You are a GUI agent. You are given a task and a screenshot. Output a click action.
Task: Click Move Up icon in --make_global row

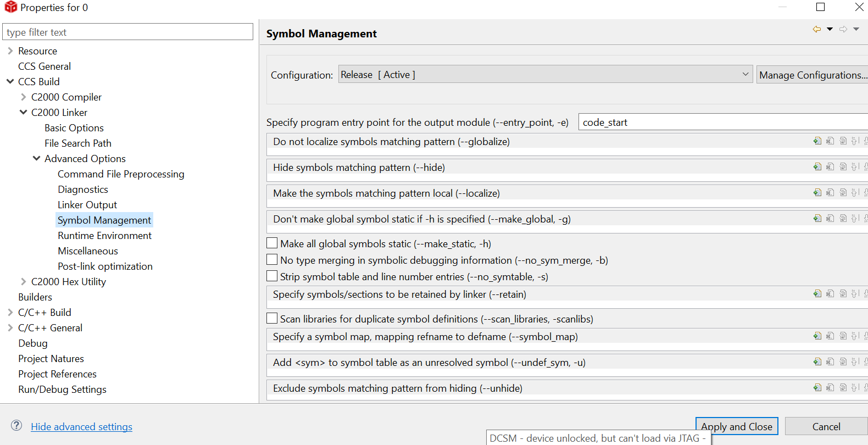[855, 219]
